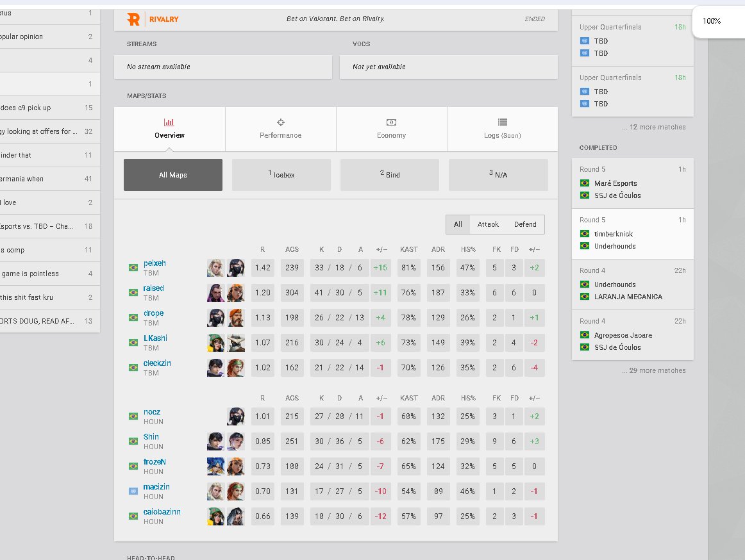
Task: Open Agropesca Jacare vs SSJ match
Action: coord(632,335)
